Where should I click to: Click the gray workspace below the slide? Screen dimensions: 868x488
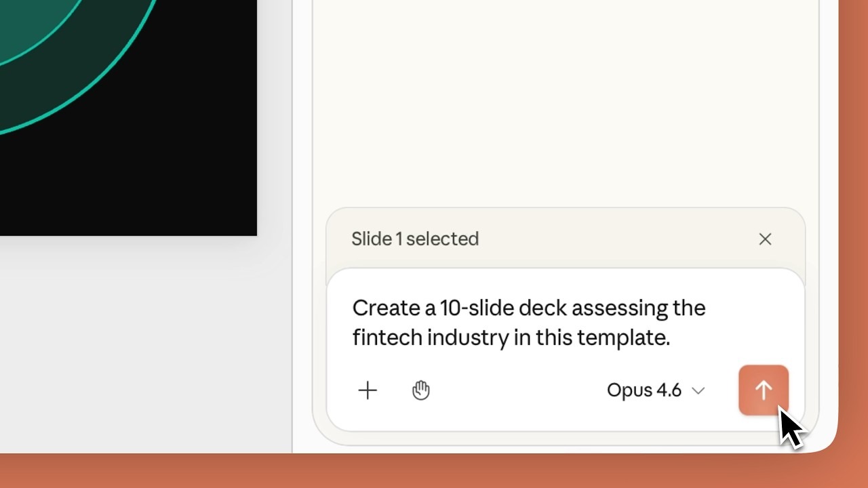tap(136, 339)
